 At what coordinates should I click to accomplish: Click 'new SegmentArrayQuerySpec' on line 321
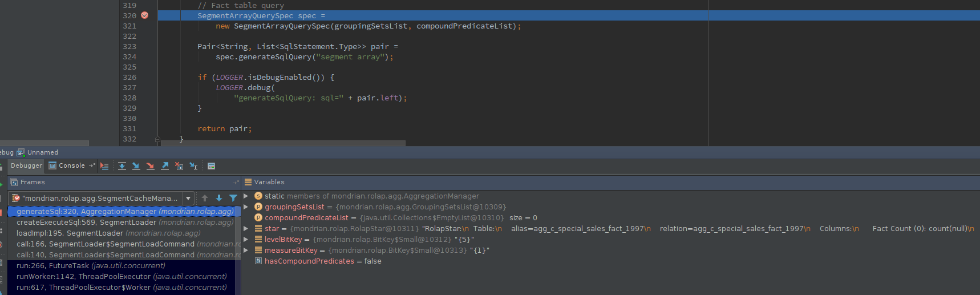[x=273, y=26]
